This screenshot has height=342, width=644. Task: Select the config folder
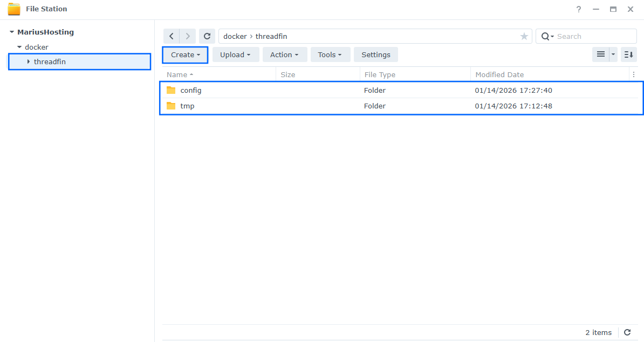click(190, 90)
